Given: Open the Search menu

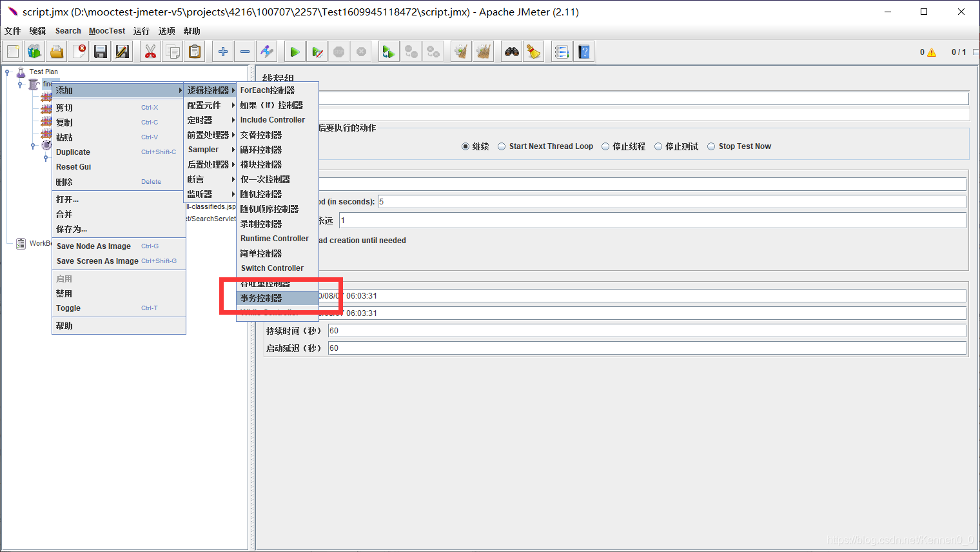Looking at the screenshot, I should (x=68, y=31).
